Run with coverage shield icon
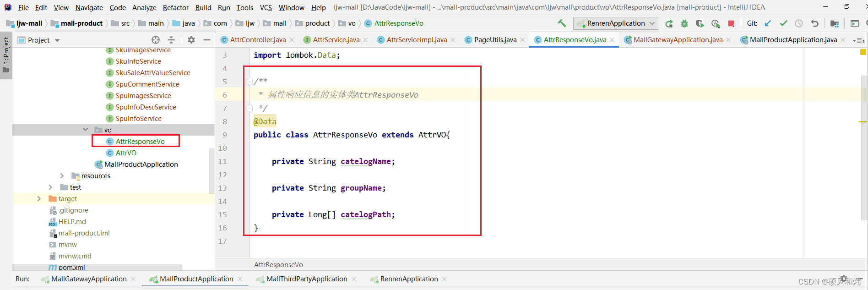 (x=700, y=23)
